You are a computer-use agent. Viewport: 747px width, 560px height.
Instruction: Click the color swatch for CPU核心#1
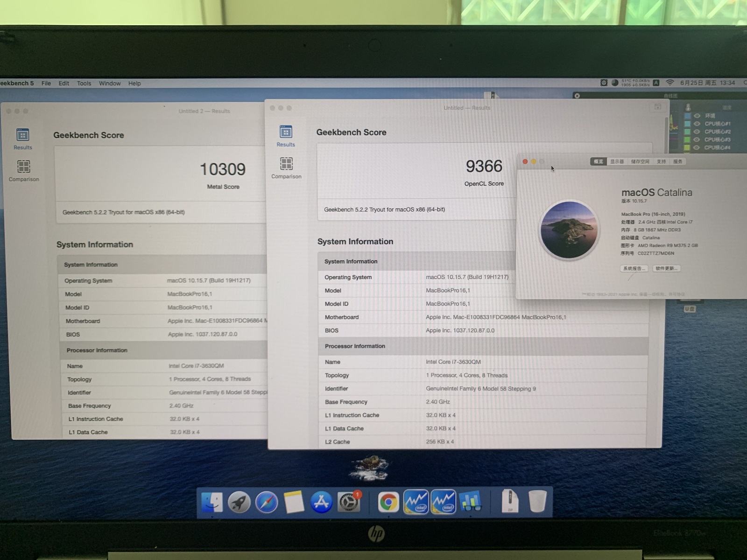point(687,124)
